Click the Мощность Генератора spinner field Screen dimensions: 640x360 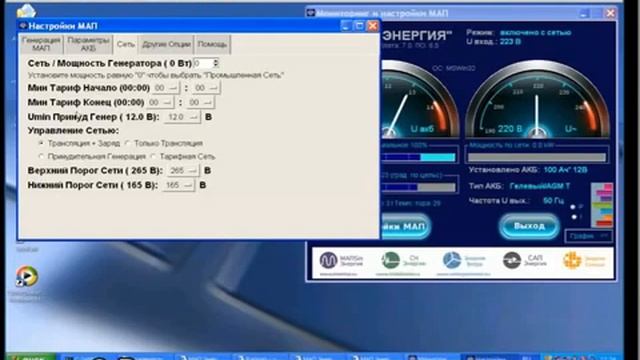206,63
